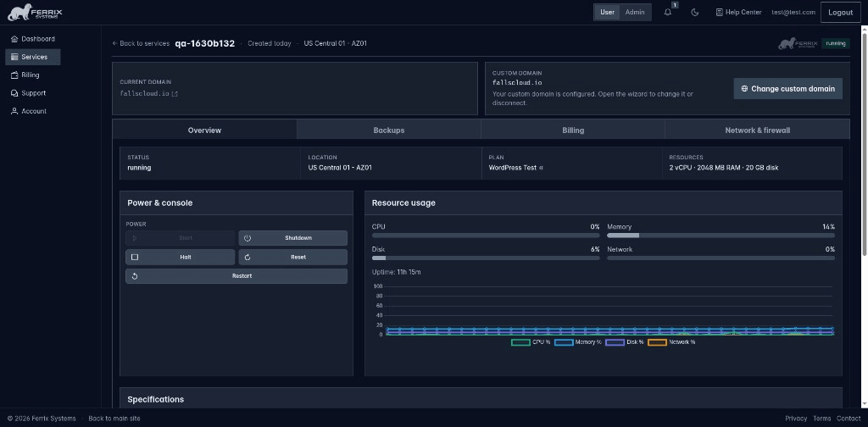The width and height of the screenshot is (868, 427).
Task: Click the Disk usage progress bar
Action: [x=486, y=258]
